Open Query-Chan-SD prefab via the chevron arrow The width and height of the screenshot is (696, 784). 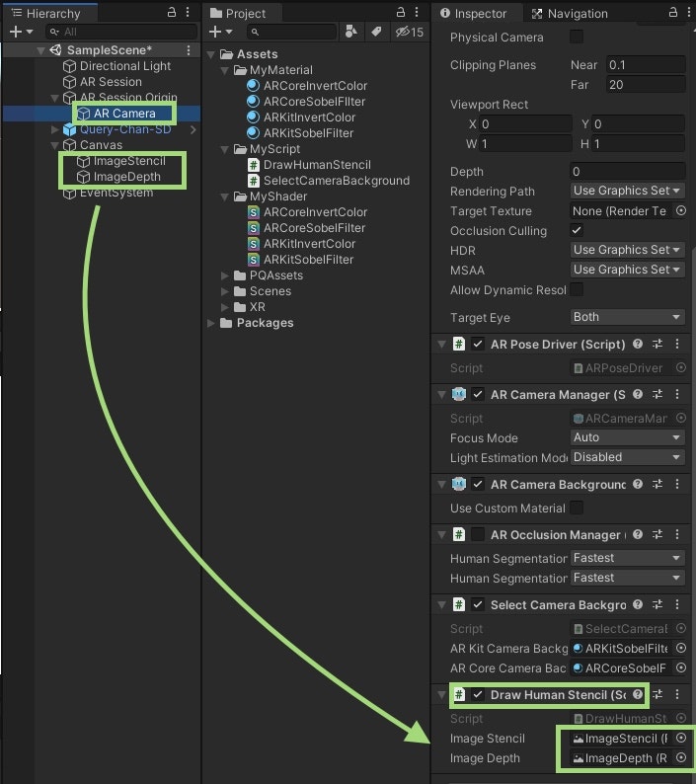point(193,130)
